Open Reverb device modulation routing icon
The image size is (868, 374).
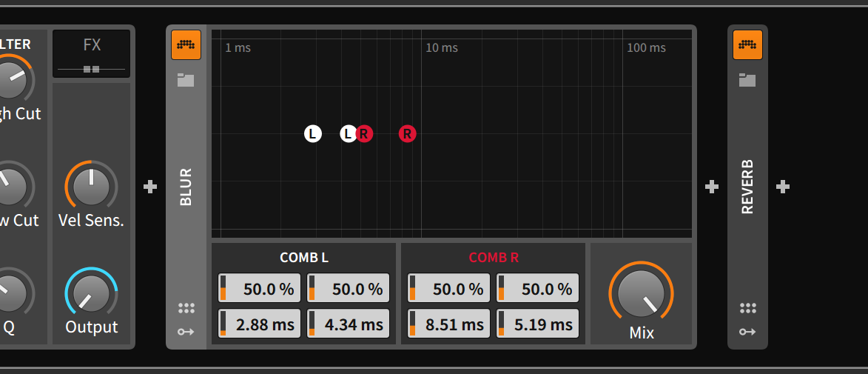click(x=747, y=332)
